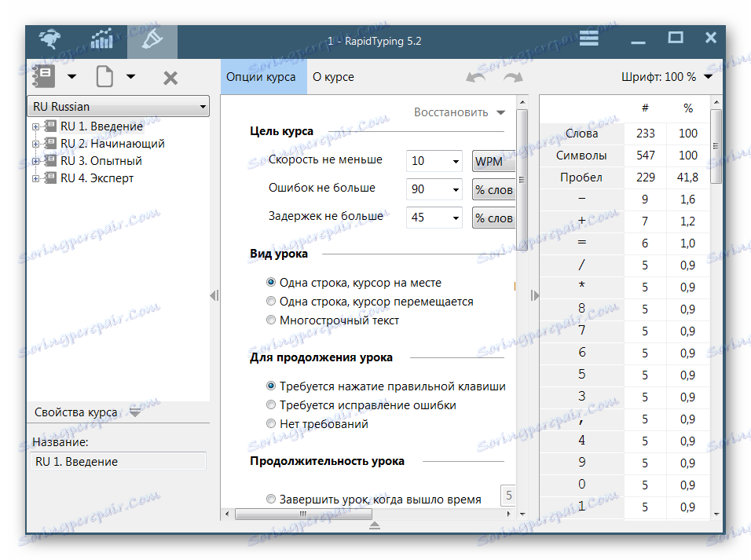Click the RU 4. Эксперт course icon
This screenshot has height=560, width=751.
[x=50, y=178]
